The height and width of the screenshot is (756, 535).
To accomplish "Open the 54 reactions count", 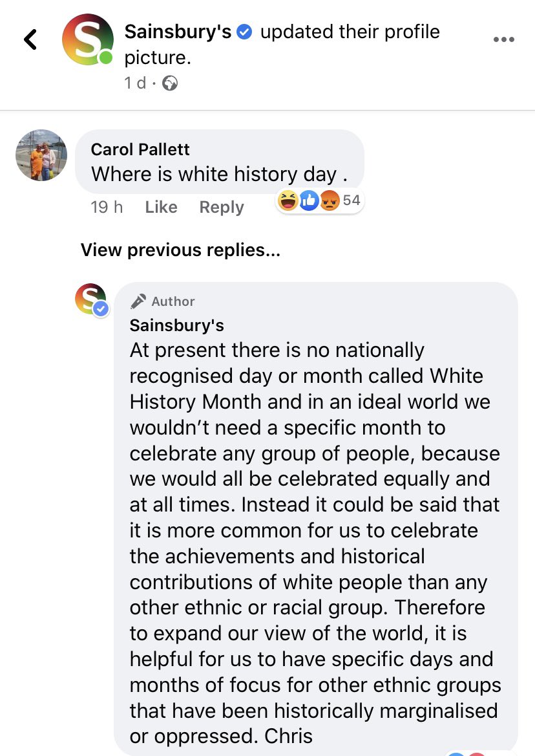I will click(x=351, y=200).
